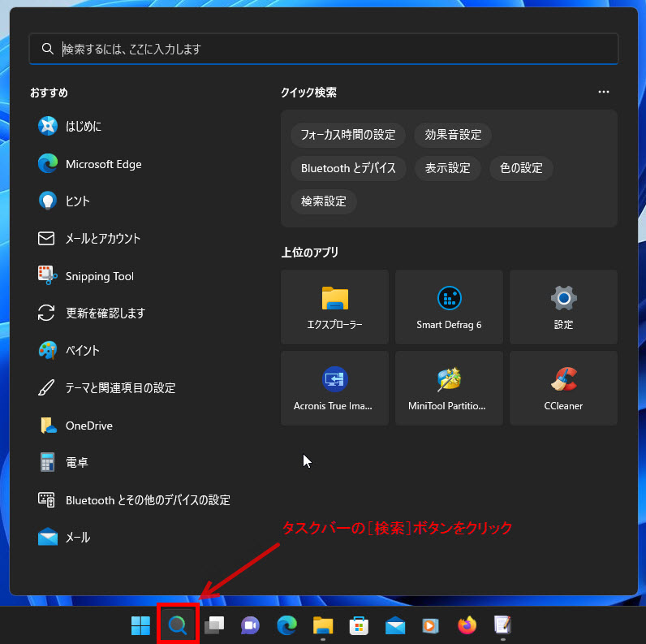Image resolution: width=646 pixels, height=644 pixels.
Task: Launch MiniTool Partition tile
Action: [449, 388]
